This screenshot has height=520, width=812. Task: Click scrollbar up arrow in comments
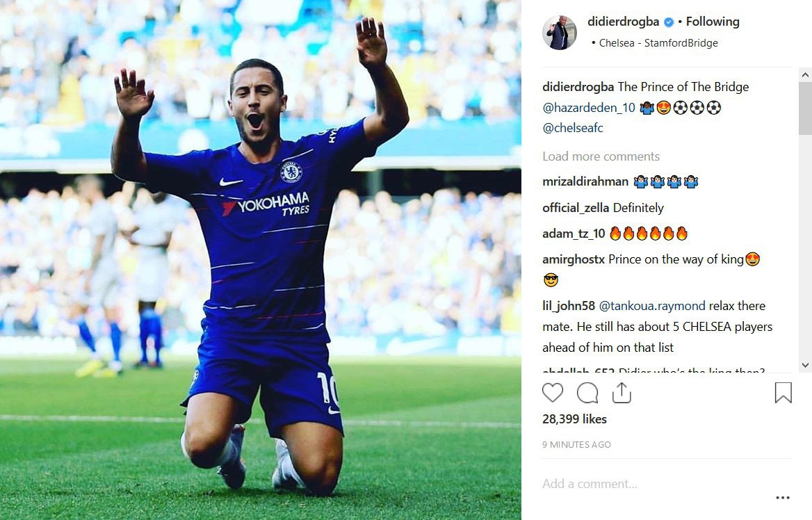click(x=805, y=75)
